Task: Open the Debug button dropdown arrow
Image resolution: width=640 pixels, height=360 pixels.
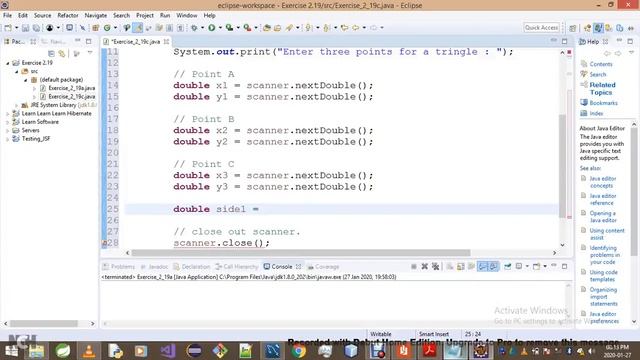Action: point(202,28)
